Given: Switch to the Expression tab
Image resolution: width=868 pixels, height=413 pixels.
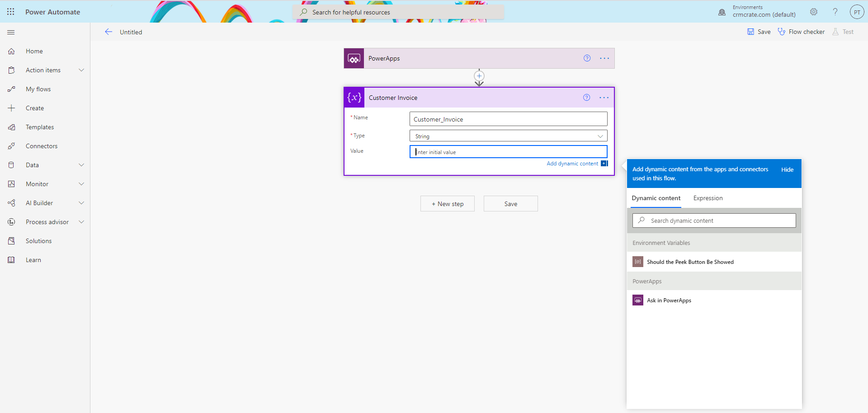Looking at the screenshot, I should pos(708,198).
